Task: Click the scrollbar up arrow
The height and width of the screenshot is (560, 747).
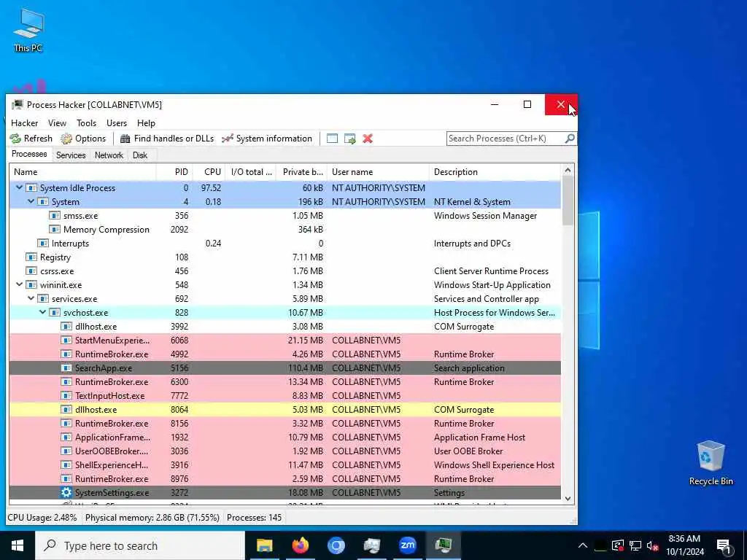Action: [x=568, y=170]
